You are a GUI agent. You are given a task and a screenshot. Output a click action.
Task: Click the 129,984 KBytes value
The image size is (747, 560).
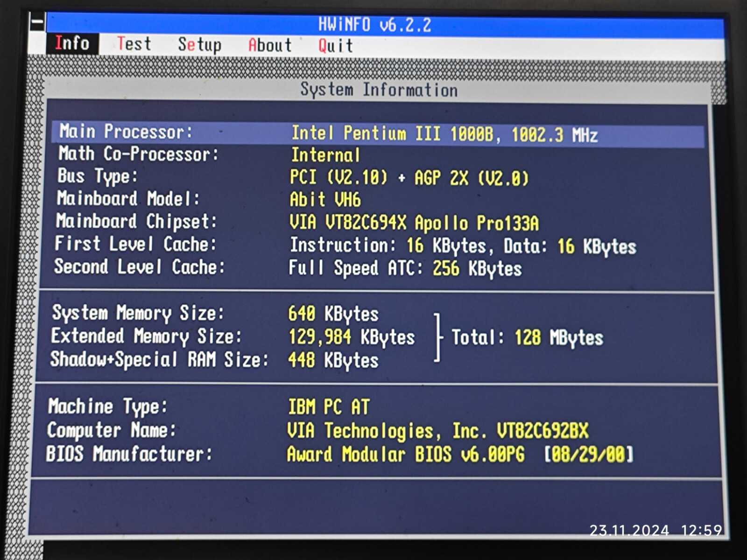click(352, 337)
